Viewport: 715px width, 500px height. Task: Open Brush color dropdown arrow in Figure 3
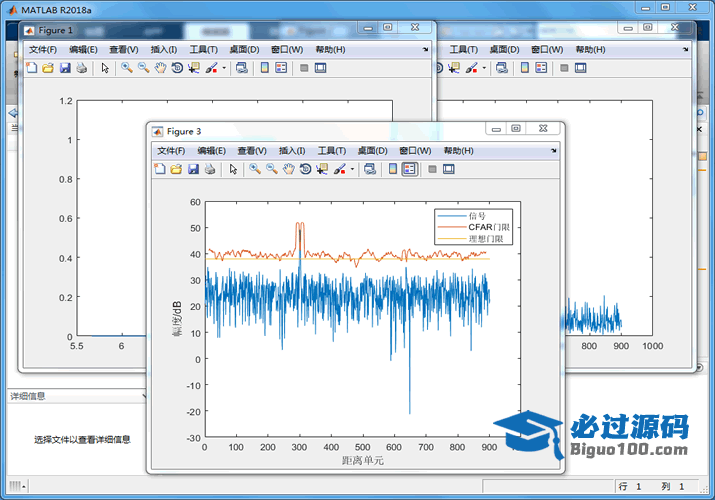pos(352,169)
